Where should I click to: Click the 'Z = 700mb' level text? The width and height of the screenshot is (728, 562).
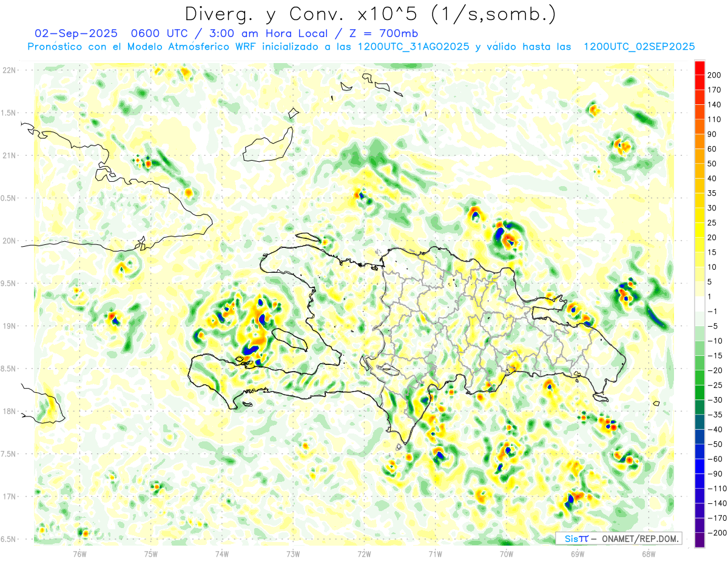click(383, 33)
